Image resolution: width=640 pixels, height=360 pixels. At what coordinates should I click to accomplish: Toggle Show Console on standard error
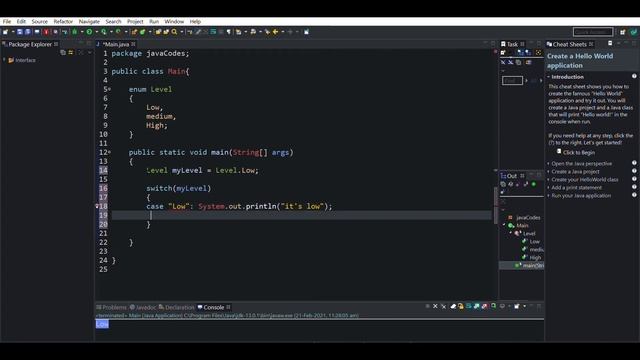484,306
